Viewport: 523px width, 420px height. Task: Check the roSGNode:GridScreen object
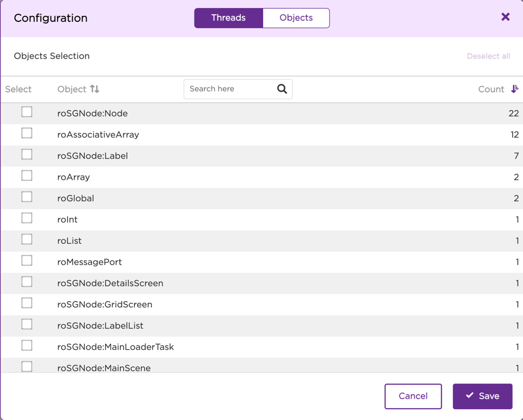point(27,303)
